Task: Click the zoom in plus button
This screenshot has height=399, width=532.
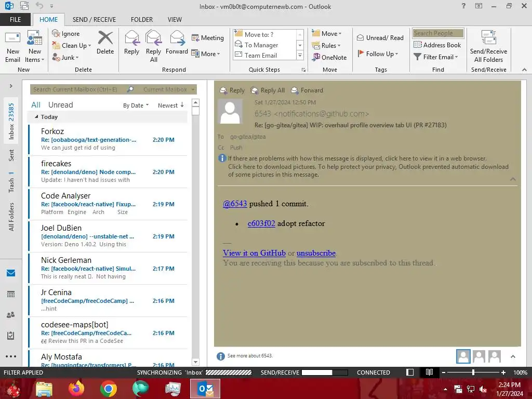Action: coord(503,373)
